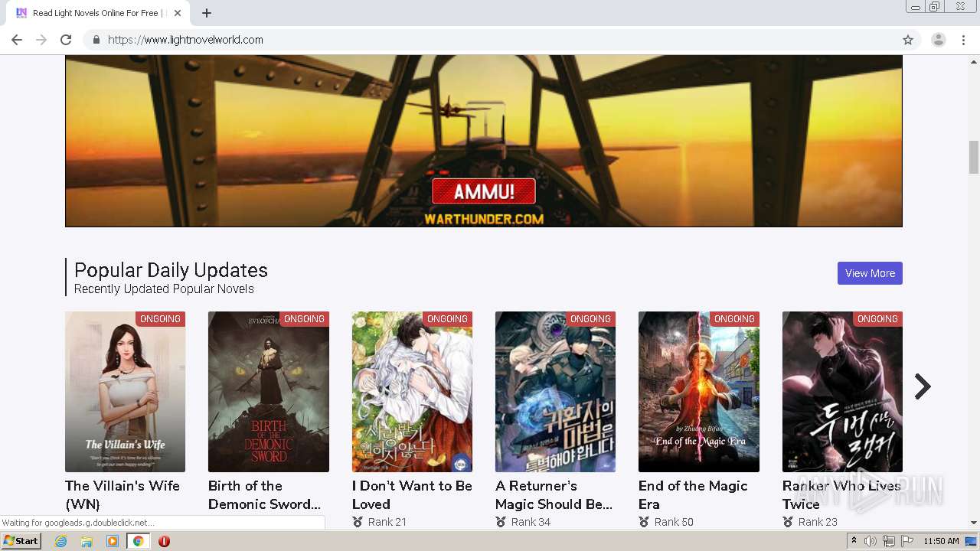Screen dimensions: 980x551
Task: Click rank medal icon beside Rank 23
Action: pos(788,522)
